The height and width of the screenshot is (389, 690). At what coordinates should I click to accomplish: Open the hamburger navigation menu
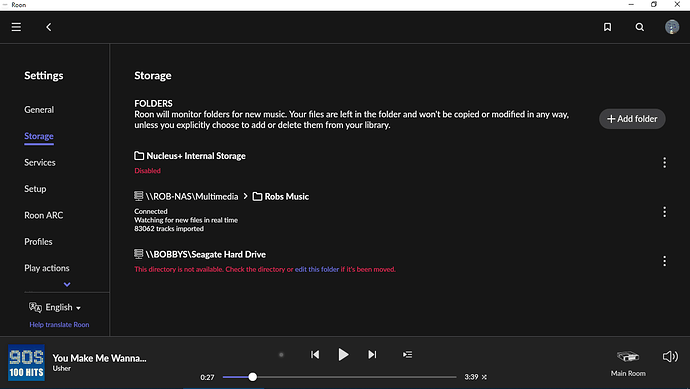(16, 27)
